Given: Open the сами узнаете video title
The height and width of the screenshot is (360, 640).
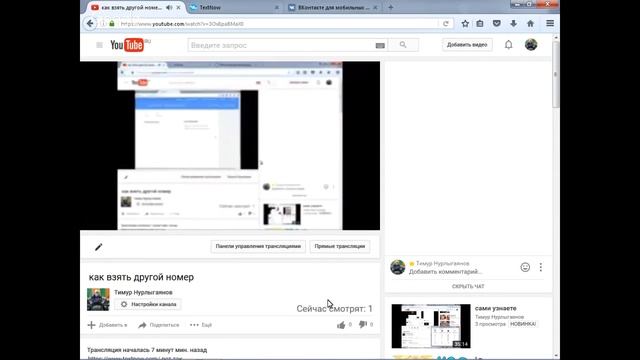Looking at the screenshot, I should click(496, 308).
